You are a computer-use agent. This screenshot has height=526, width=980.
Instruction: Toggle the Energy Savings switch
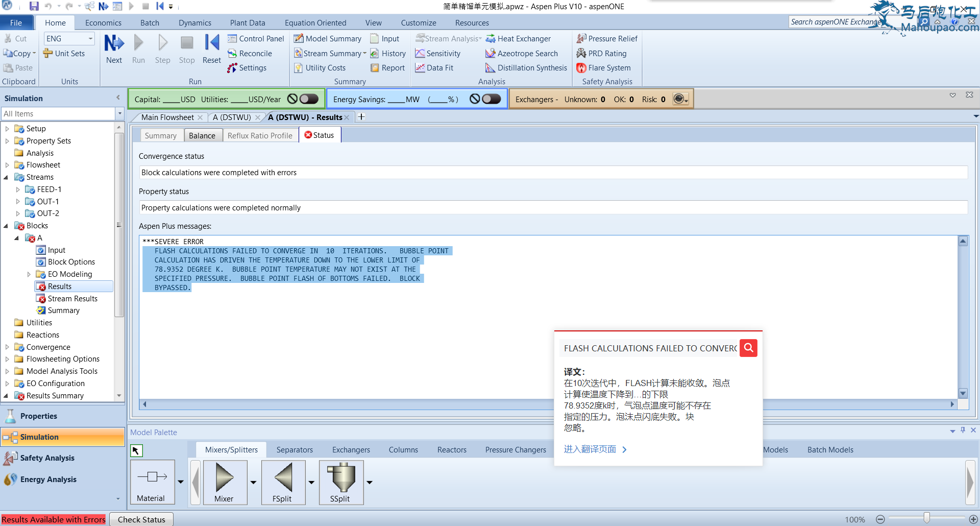(491, 99)
